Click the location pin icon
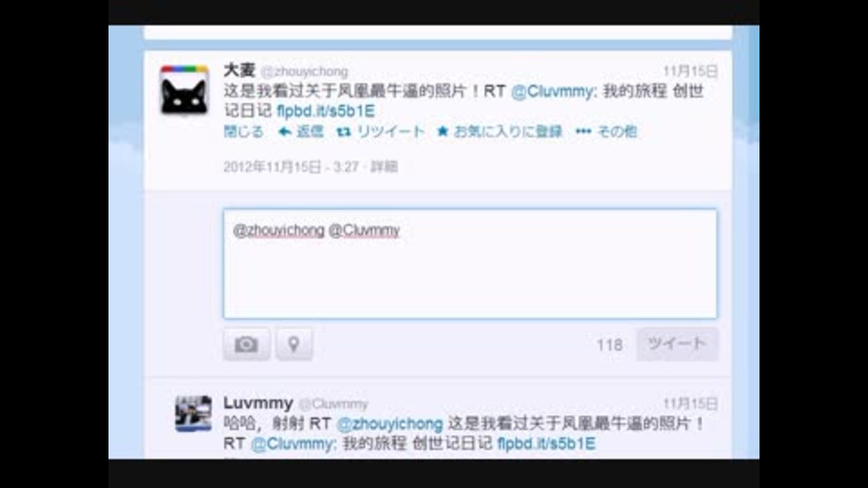 point(294,344)
